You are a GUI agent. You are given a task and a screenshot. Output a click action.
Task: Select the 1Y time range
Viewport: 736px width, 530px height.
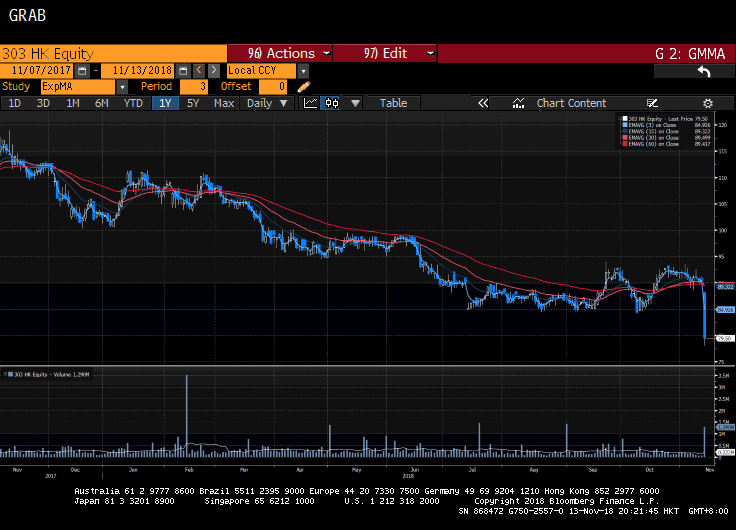click(x=165, y=103)
